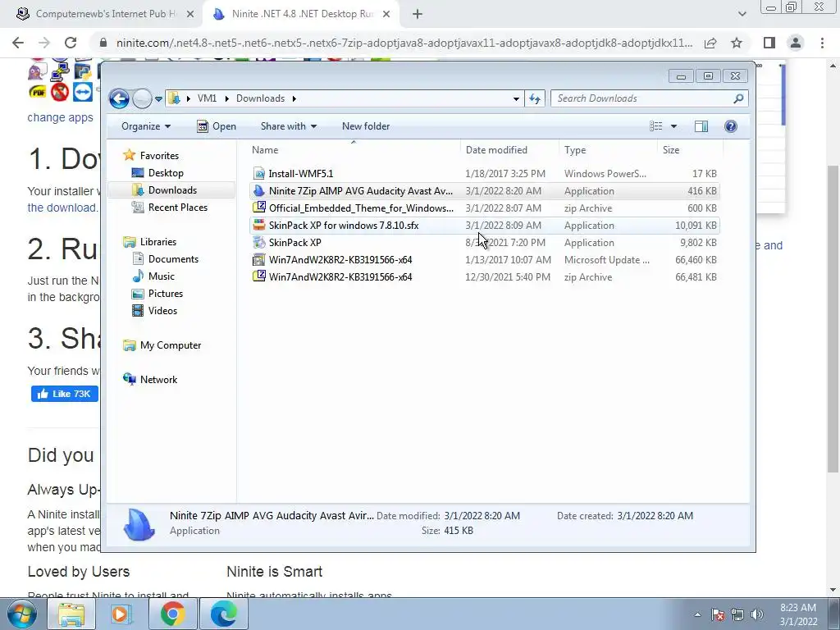The width and height of the screenshot is (840, 630).
Task: Click the Open toolbar button
Action: click(x=217, y=126)
